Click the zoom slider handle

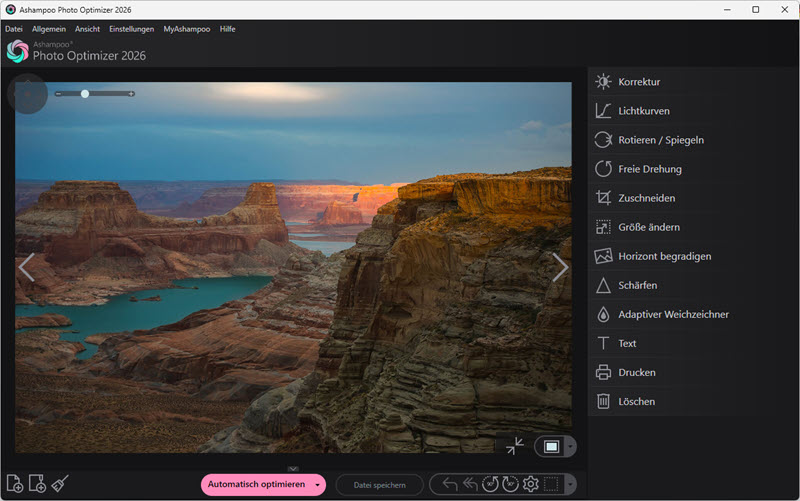click(x=85, y=94)
